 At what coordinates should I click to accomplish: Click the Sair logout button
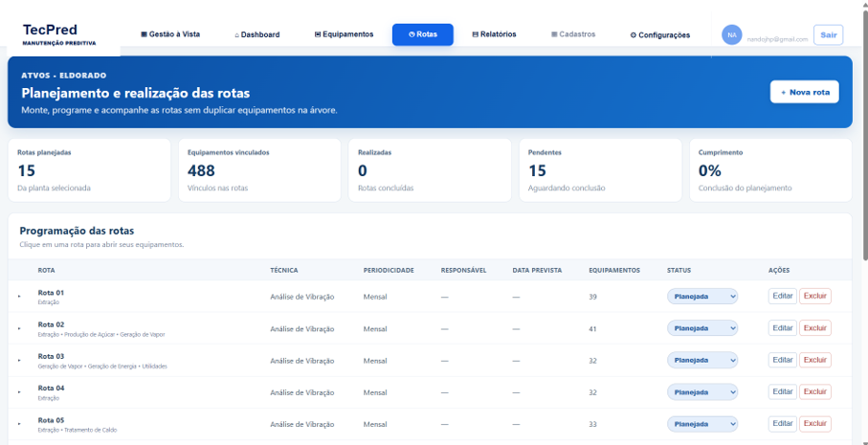point(828,34)
